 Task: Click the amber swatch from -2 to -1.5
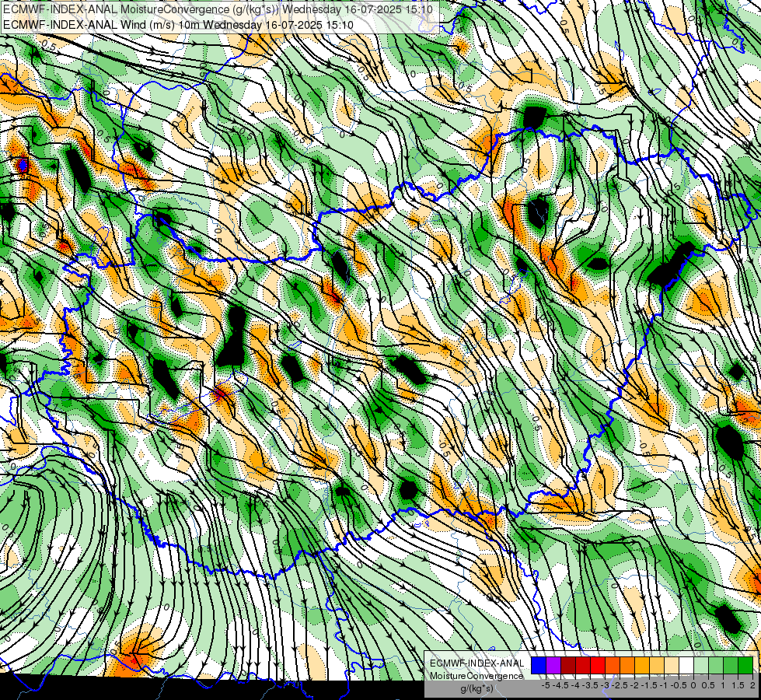[x=642, y=666]
